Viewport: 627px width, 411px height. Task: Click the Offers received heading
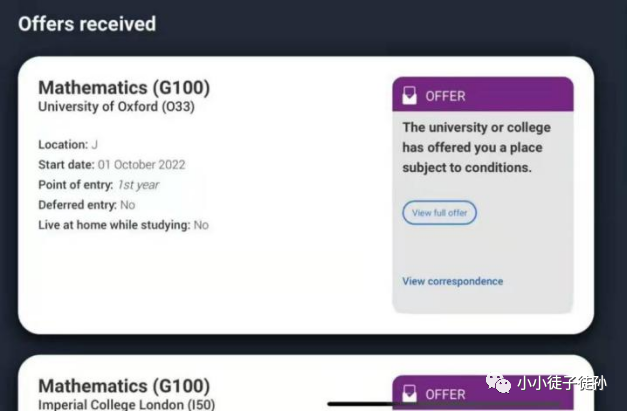87,23
